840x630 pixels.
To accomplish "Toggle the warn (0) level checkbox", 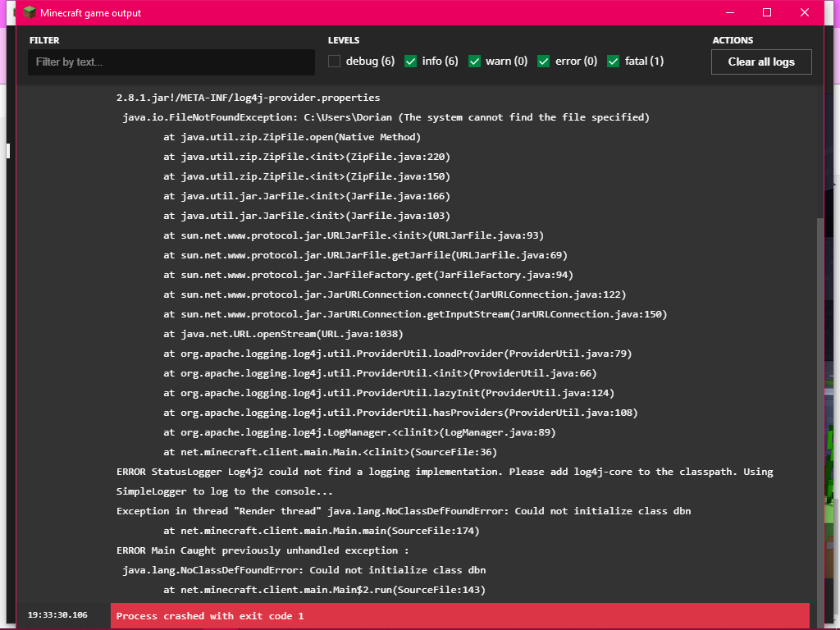I will (x=474, y=61).
